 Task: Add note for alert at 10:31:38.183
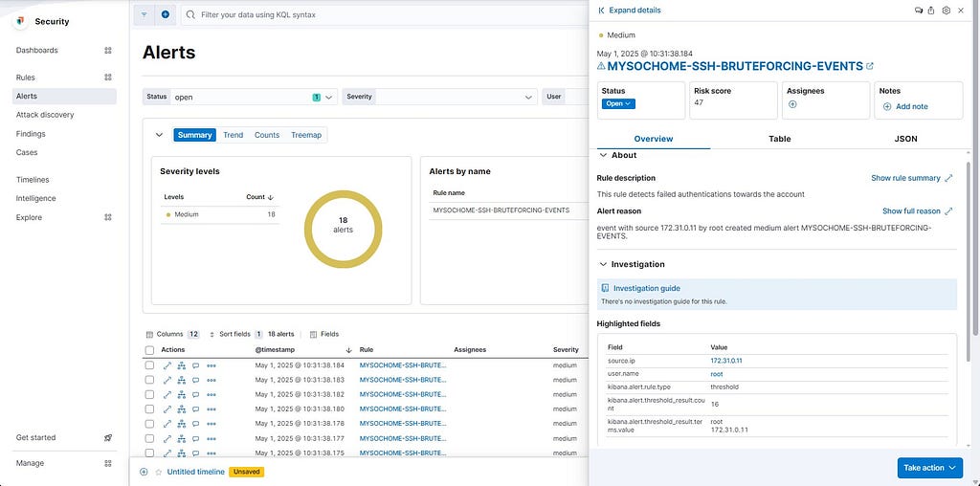click(195, 380)
